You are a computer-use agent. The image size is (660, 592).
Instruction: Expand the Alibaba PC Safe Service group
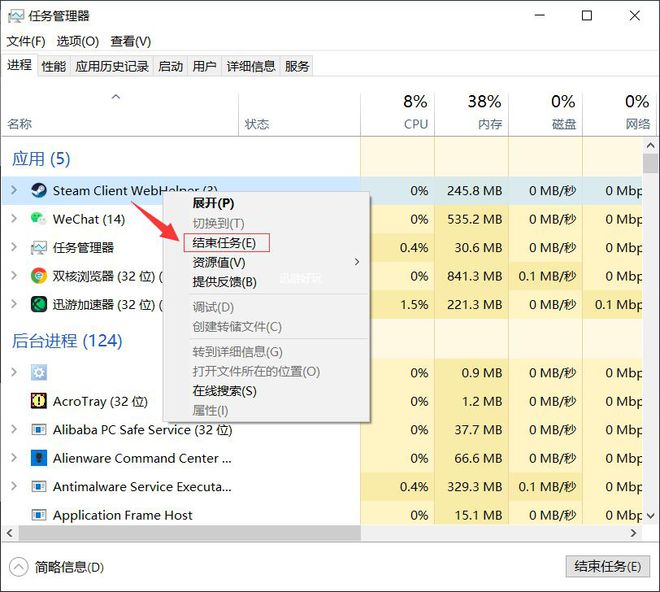click(x=14, y=429)
